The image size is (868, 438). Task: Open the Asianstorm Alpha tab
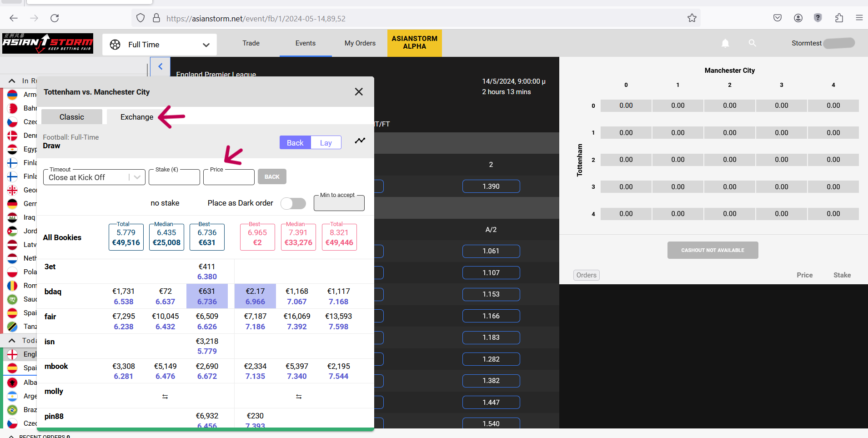pyautogui.click(x=415, y=43)
